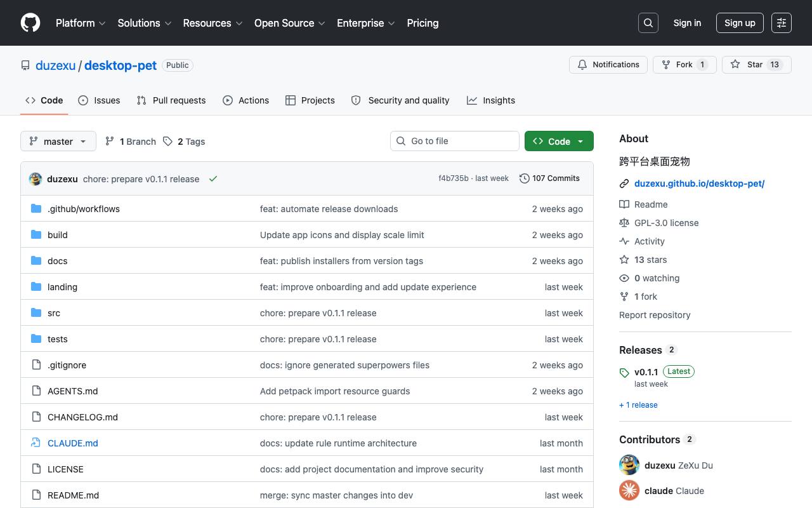The width and height of the screenshot is (812, 508).
Task: Open the 'chore: prepare v0.1.1 release' latest commit message
Action: 141,179
